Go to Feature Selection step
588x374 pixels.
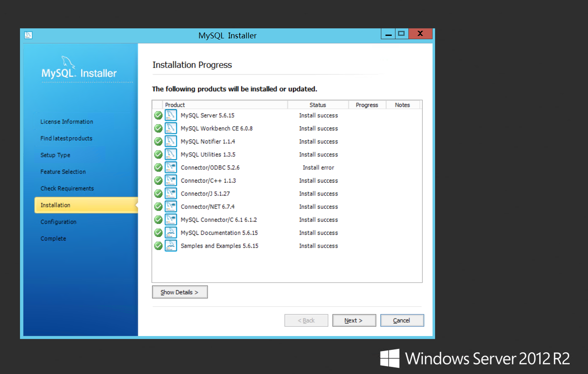(63, 172)
